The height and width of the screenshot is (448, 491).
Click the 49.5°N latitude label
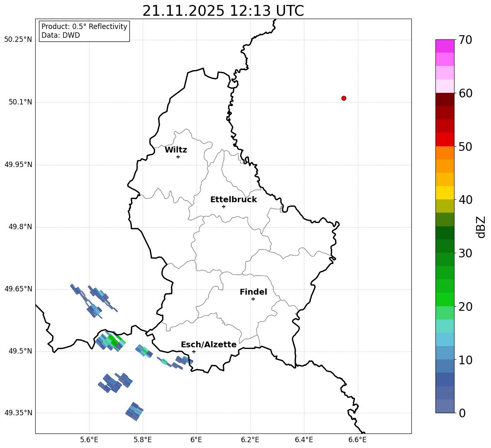tap(20, 351)
